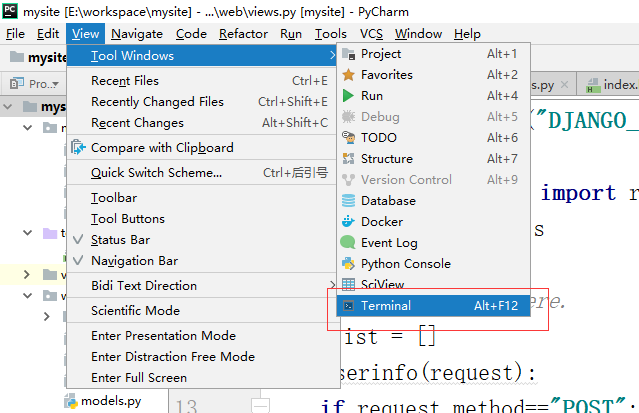The width and height of the screenshot is (639, 413).
Task: Click the Compare with Clipboard icon
Action: pyautogui.click(x=78, y=147)
